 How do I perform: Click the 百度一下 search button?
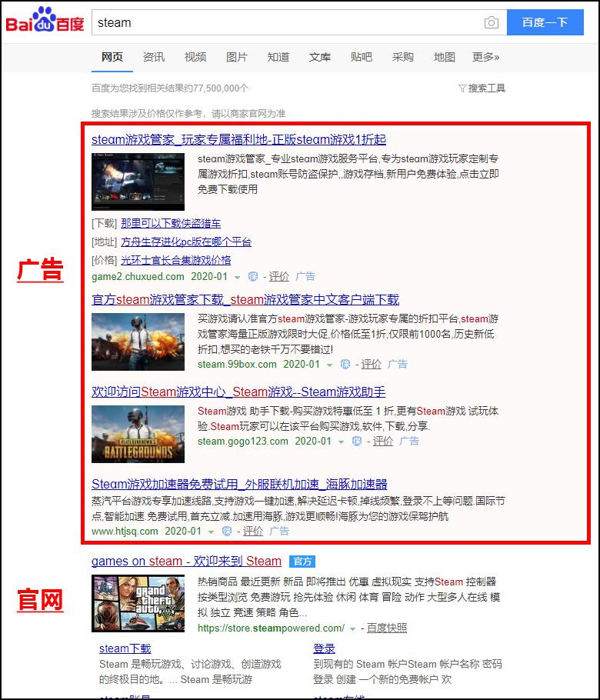coord(545,22)
